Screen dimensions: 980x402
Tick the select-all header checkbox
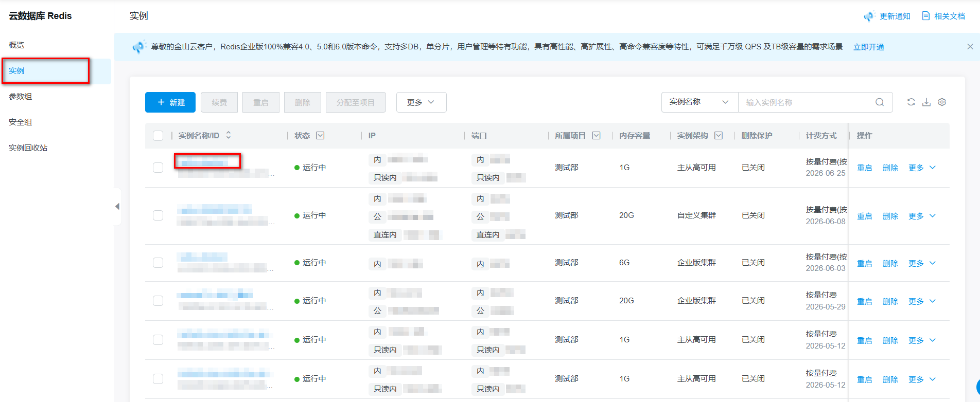click(158, 135)
